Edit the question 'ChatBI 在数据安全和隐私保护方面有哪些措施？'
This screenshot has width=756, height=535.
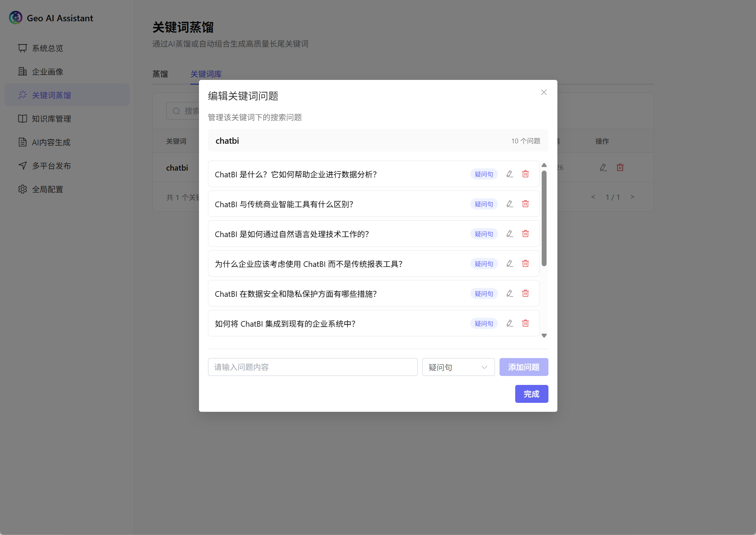(510, 293)
